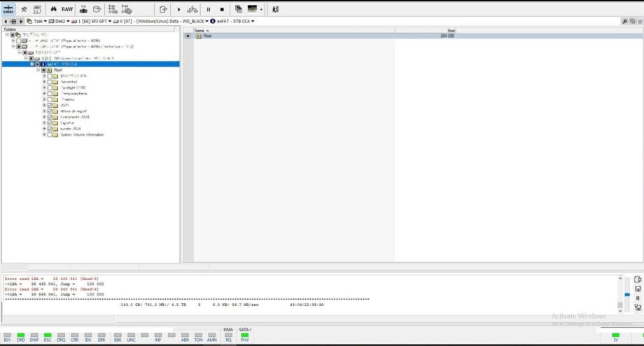Click the wrench and hammer tools icon

24,9
